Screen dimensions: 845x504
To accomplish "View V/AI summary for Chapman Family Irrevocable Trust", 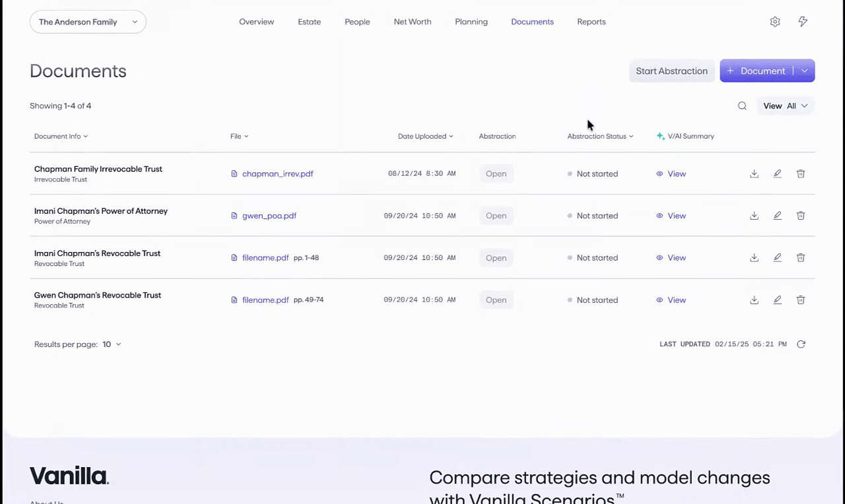I will tap(671, 174).
